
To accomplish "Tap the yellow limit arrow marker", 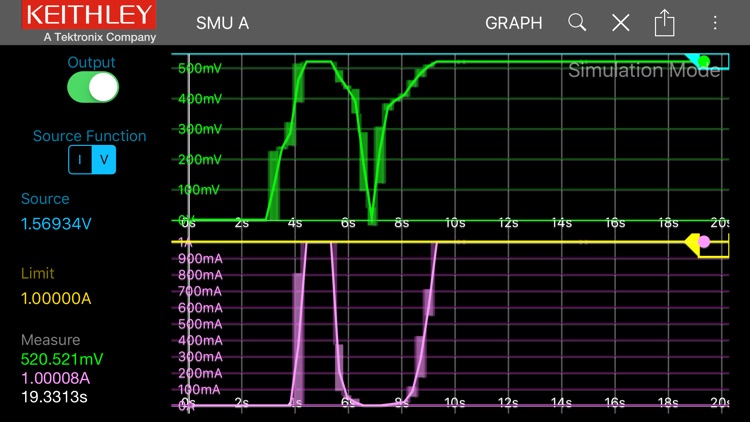I will 690,243.
